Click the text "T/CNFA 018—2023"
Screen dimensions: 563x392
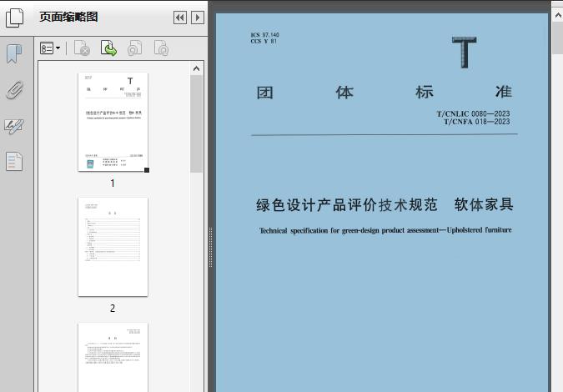pos(476,122)
